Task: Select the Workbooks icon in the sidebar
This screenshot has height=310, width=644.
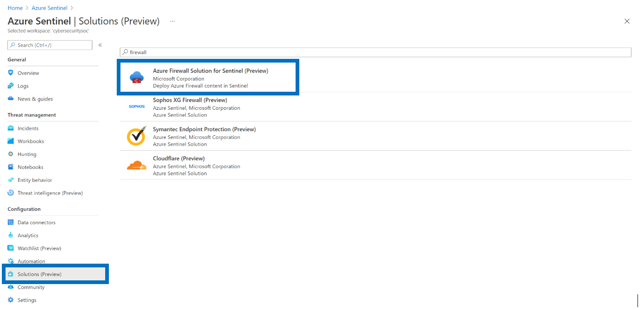Action: tap(10, 141)
